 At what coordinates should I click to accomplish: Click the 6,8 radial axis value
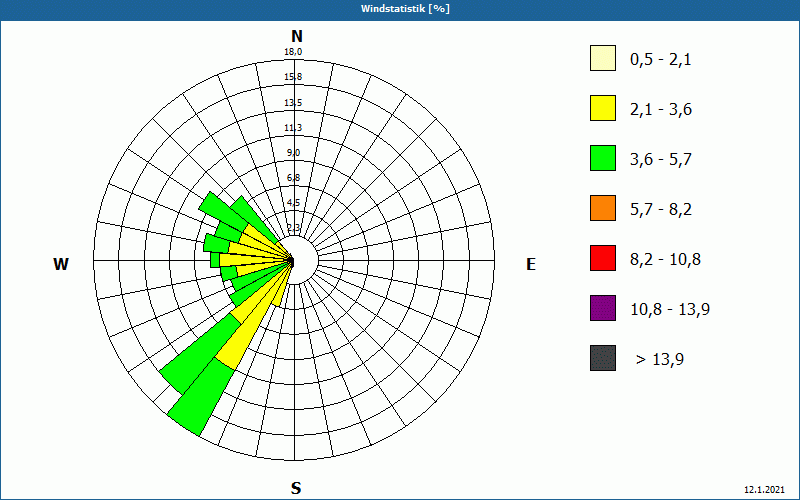(x=293, y=178)
